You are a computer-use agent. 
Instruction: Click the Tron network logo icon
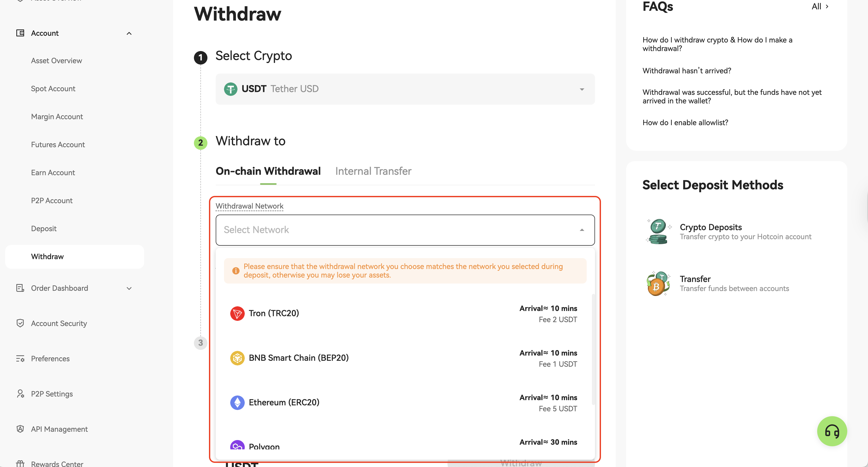pyautogui.click(x=237, y=313)
